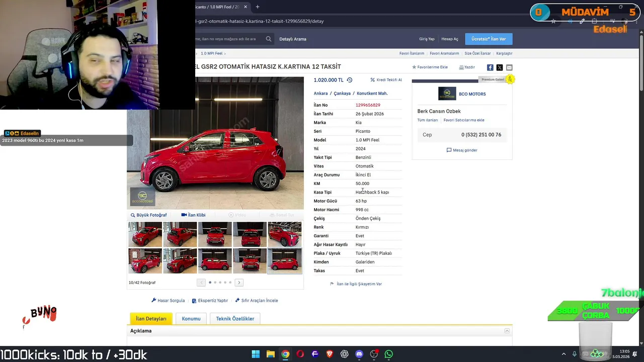
Task: Click Giriş Yap link
Action: pyautogui.click(x=427, y=39)
